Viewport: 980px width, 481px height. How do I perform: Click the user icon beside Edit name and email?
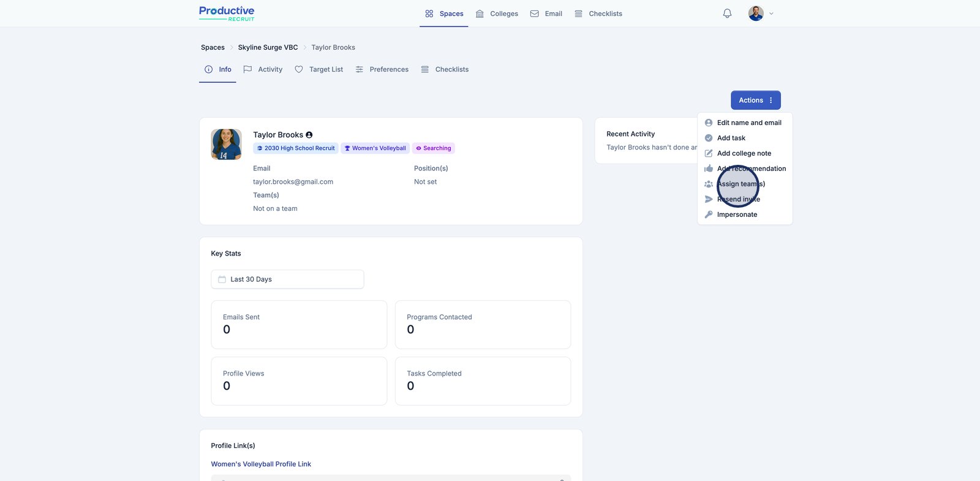pyautogui.click(x=709, y=123)
